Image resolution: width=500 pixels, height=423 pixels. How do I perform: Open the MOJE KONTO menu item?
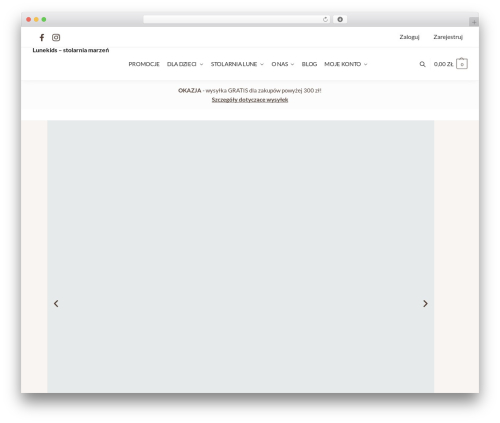click(343, 64)
